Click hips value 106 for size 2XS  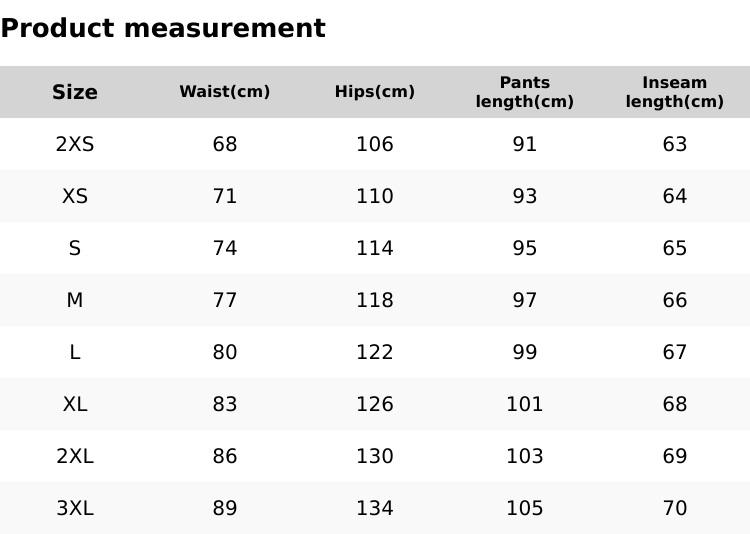375,144
